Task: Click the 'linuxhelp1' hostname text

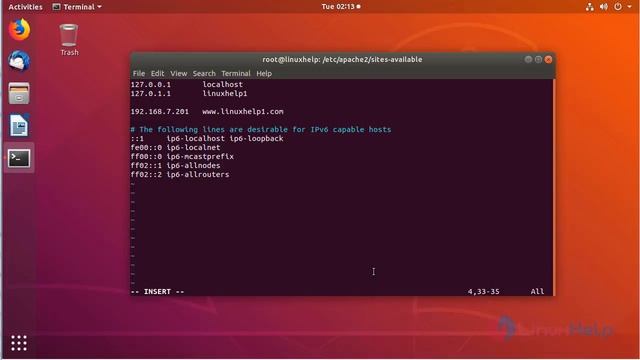Action: (x=225, y=93)
